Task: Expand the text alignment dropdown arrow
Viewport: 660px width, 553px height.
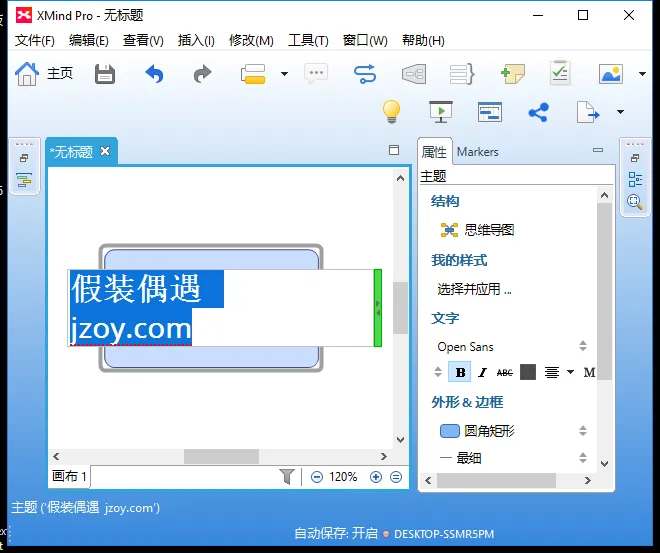Action: 570,373
